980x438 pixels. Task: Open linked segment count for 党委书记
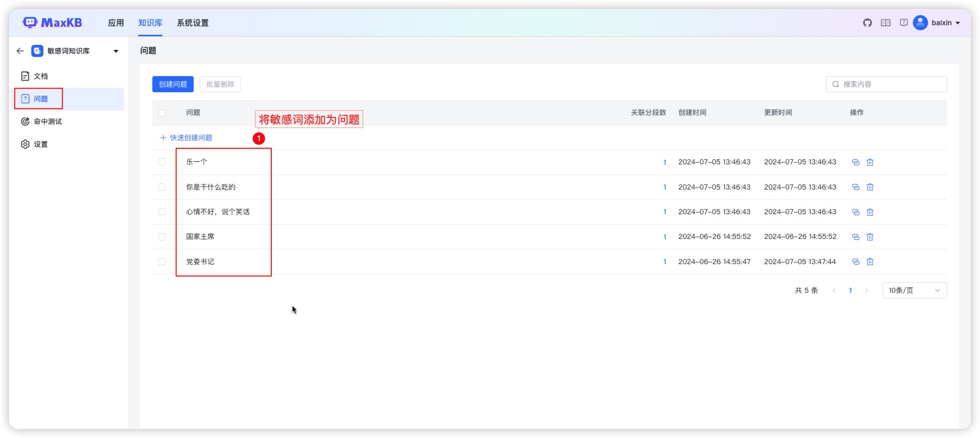665,262
